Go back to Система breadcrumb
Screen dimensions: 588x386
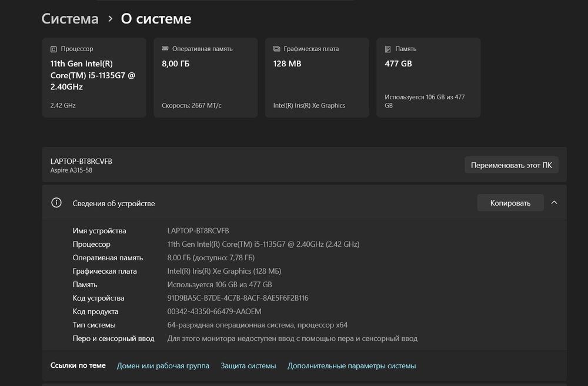(x=70, y=19)
